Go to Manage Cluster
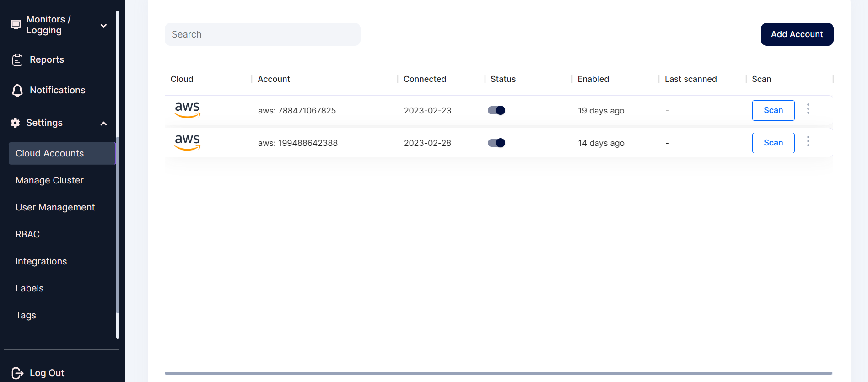The height and width of the screenshot is (382, 868). coord(49,180)
